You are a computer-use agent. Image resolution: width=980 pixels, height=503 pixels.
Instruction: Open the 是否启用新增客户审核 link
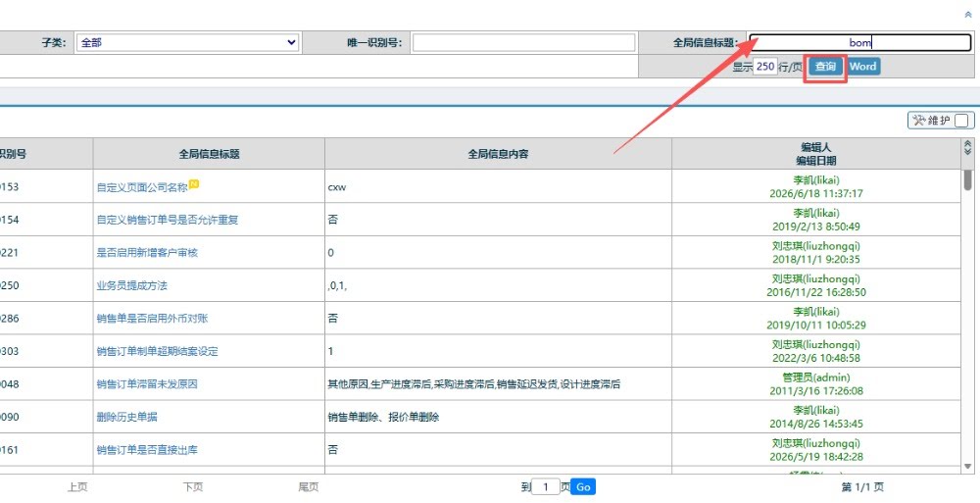click(147, 253)
